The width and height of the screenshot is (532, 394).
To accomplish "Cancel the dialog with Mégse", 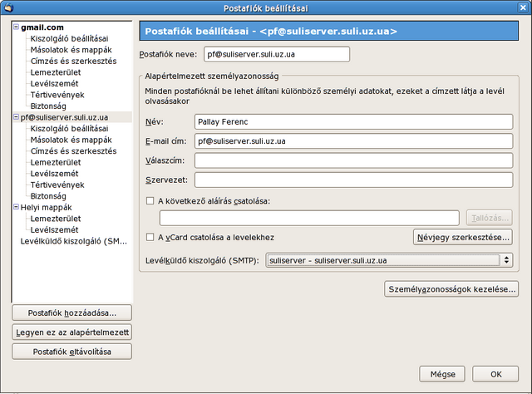I will tap(442, 373).
